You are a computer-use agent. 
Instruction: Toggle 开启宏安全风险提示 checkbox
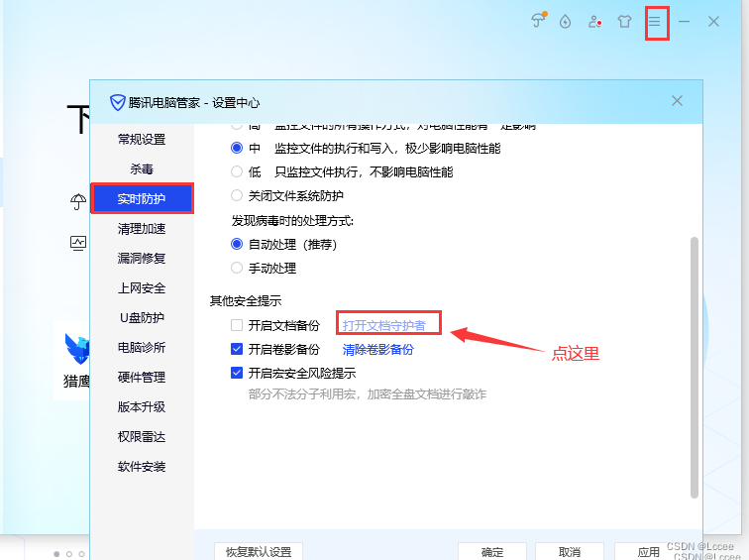coord(237,373)
